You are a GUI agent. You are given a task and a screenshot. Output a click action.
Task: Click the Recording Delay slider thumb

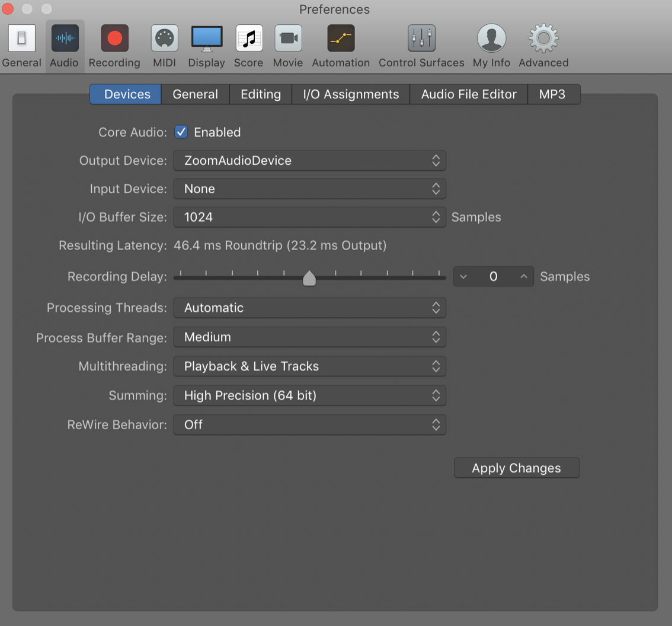pos(309,278)
